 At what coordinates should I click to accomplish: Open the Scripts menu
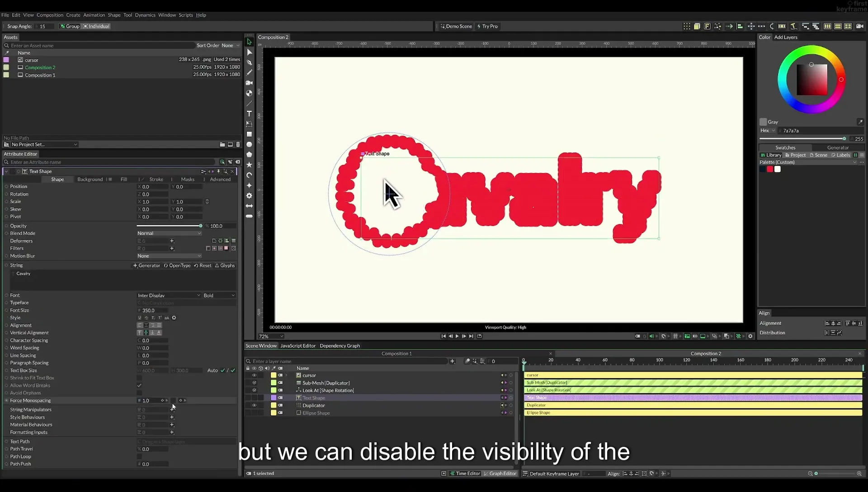coord(185,15)
